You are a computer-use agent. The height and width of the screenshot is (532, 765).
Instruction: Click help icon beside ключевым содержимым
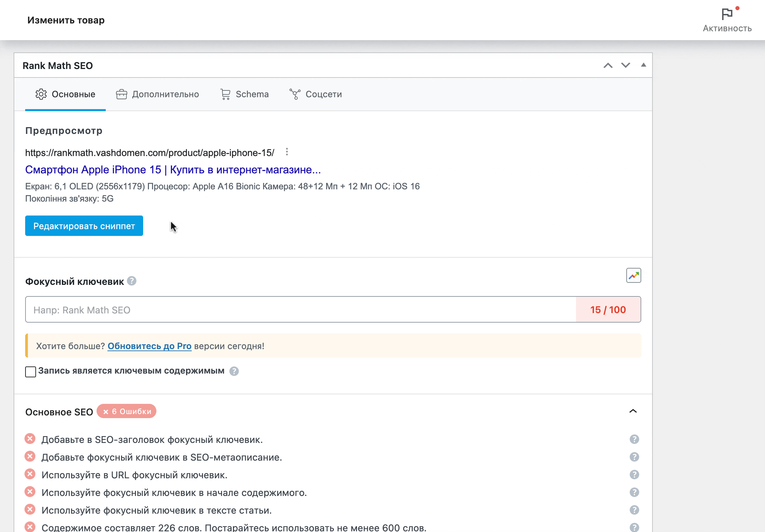click(x=234, y=371)
